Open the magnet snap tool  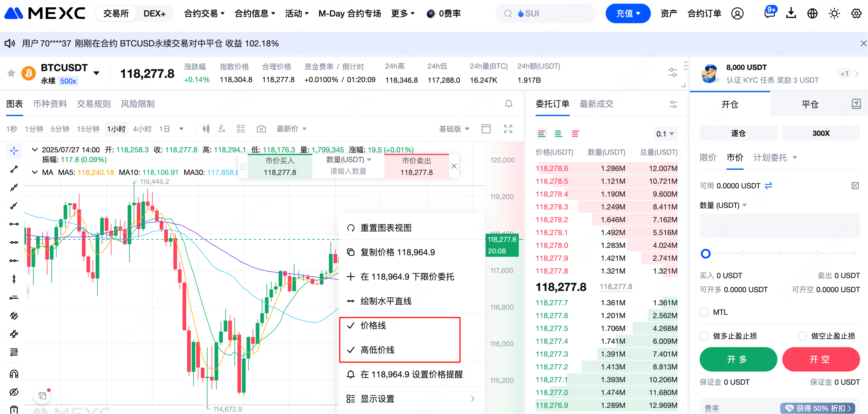(14, 374)
